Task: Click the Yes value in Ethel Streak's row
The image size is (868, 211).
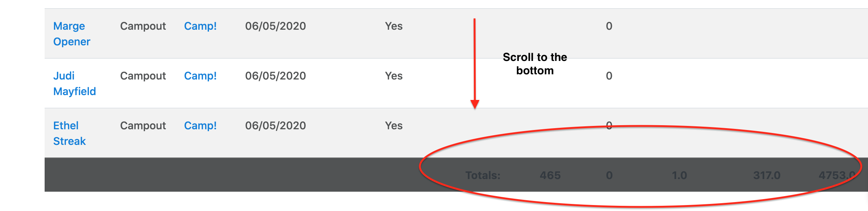Action: [x=394, y=126]
